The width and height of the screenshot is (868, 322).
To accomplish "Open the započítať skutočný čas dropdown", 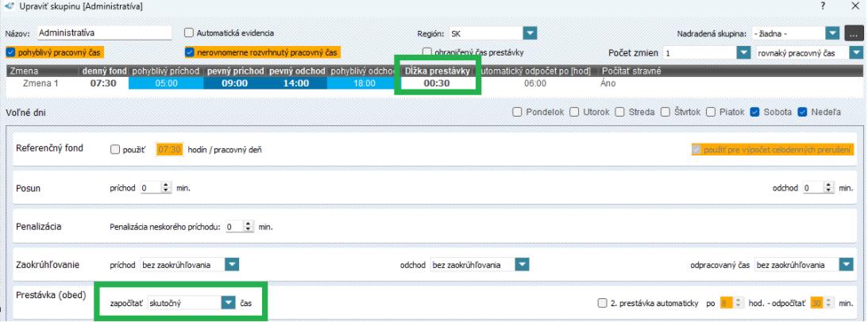I will 228,302.
